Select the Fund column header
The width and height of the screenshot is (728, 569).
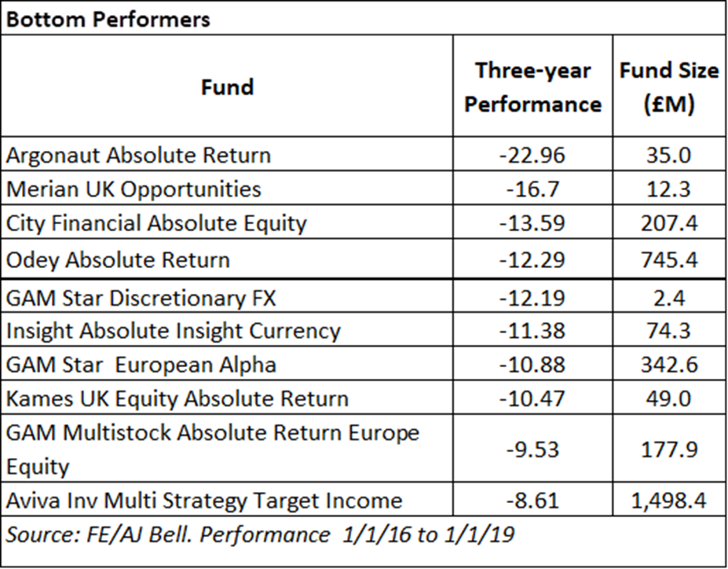(x=227, y=86)
